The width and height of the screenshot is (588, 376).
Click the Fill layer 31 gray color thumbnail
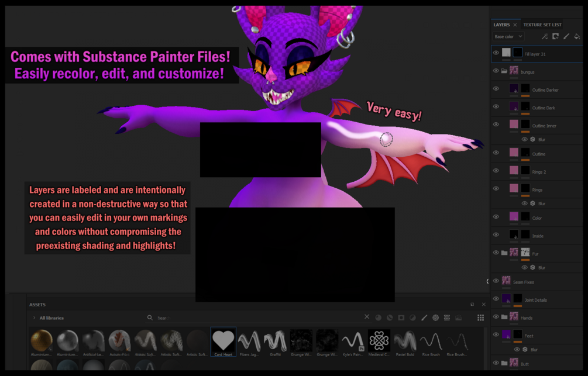tap(506, 53)
